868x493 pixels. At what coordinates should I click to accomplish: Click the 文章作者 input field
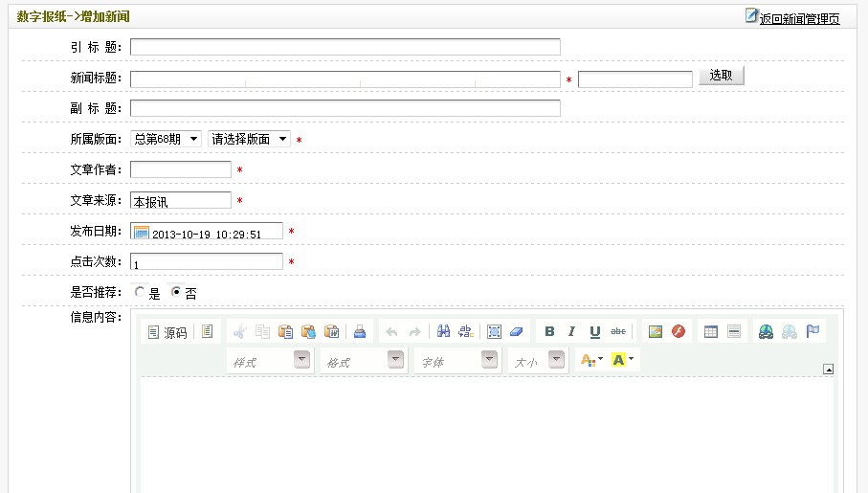point(181,169)
